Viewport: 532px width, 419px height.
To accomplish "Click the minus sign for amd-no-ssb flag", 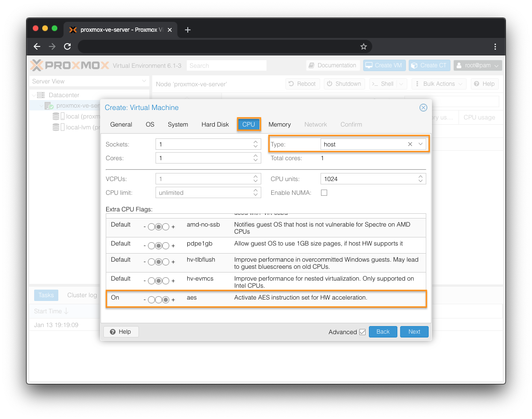I will [x=145, y=227].
